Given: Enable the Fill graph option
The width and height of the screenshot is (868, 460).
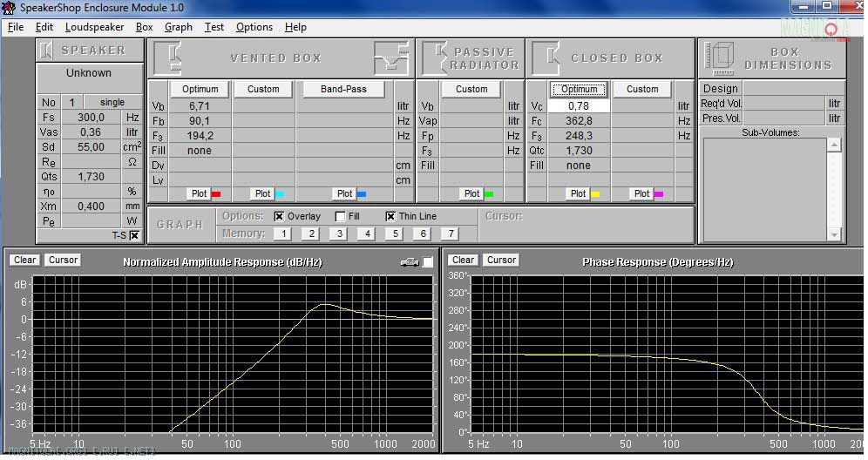Looking at the screenshot, I should tap(340, 216).
